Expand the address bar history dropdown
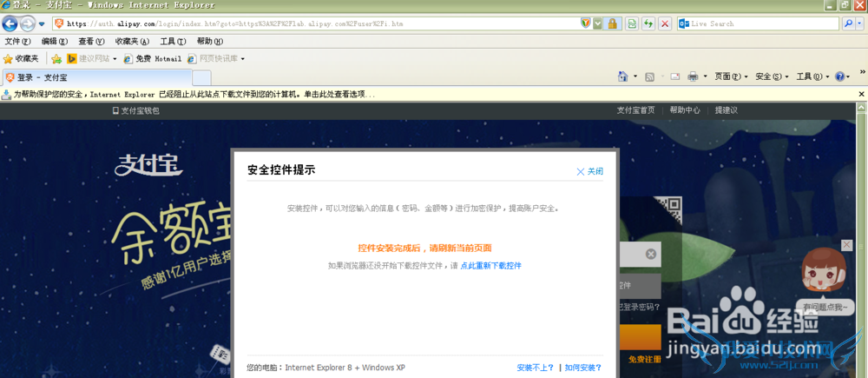The width and height of the screenshot is (868, 378). pyautogui.click(x=597, y=23)
